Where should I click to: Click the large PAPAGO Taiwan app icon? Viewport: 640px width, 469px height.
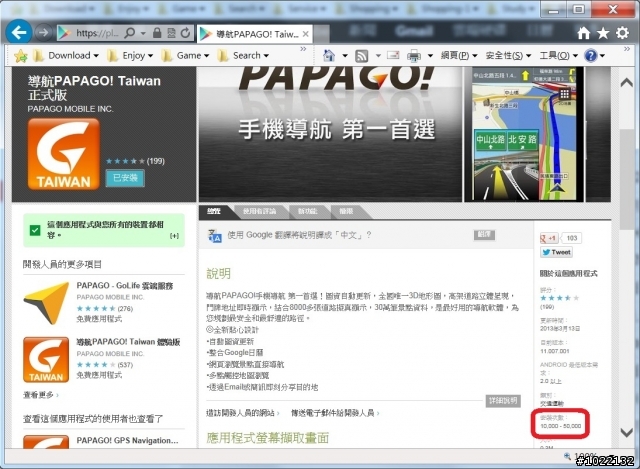tap(64, 154)
